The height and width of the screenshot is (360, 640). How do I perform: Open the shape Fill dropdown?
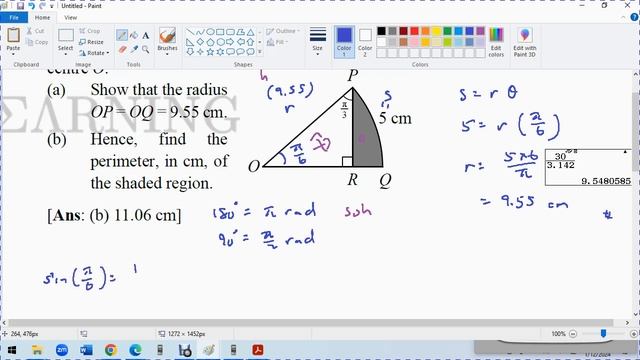coord(278,42)
